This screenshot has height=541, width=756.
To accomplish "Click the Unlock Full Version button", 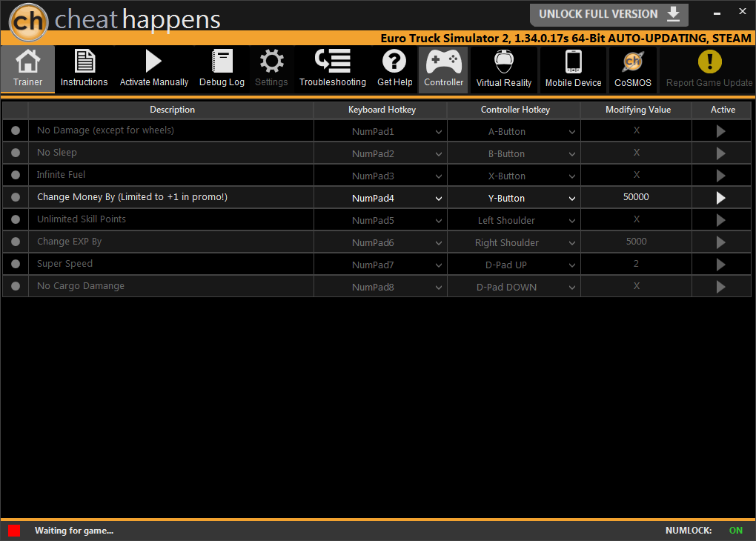I will [x=609, y=15].
